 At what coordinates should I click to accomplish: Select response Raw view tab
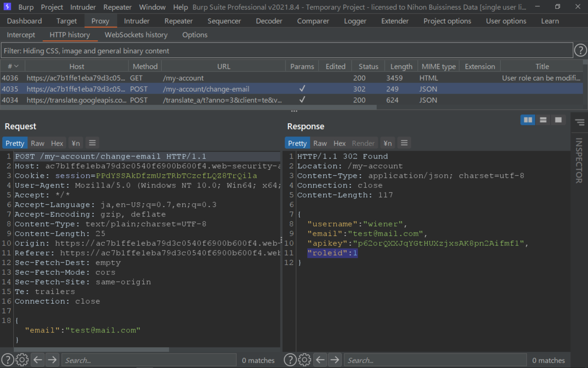(320, 143)
